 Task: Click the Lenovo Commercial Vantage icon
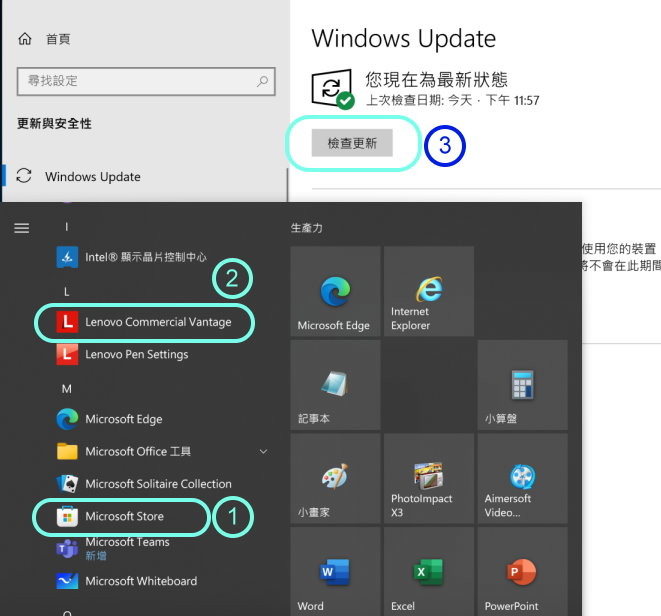pyautogui.click(x=67, y=322)
